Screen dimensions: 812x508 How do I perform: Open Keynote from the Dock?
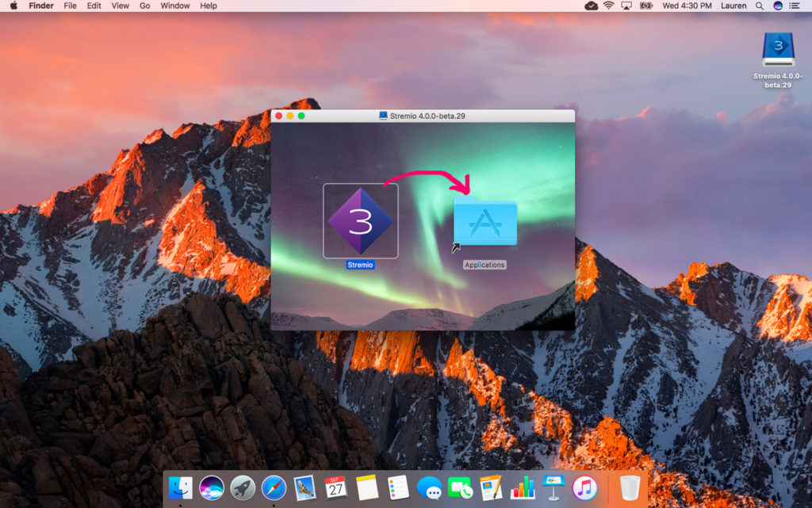point(553,488)
